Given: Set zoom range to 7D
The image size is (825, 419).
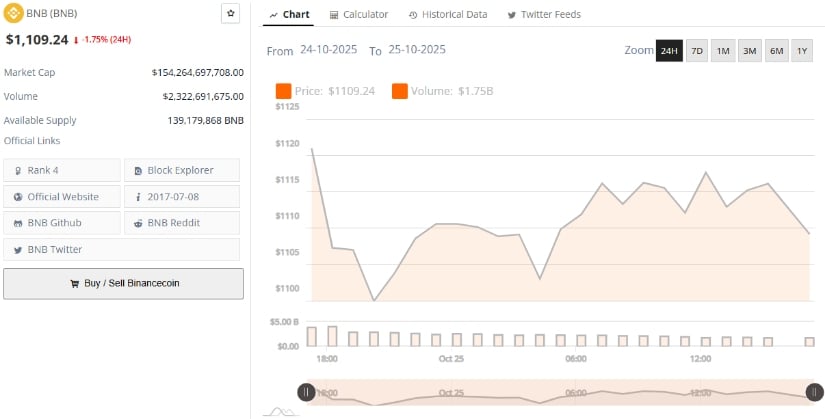Looking at the screenshot, I should click(697, 51).
